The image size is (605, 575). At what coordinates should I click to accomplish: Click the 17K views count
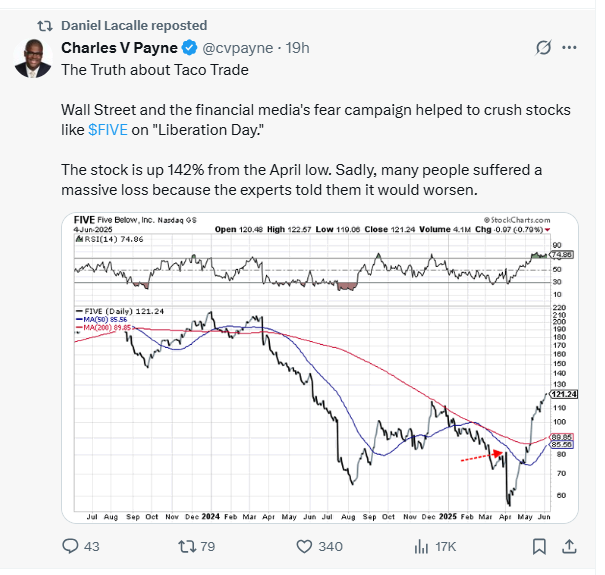click(446, 546)
